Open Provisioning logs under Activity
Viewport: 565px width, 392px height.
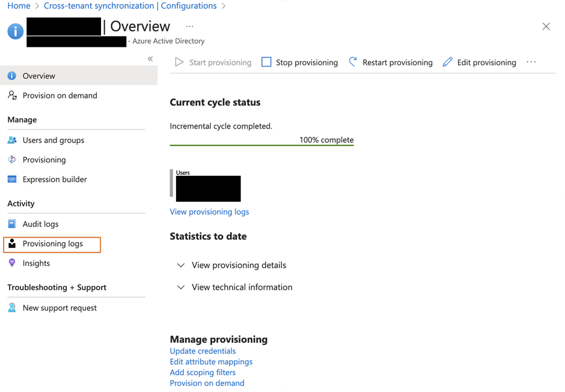(53, 244)
